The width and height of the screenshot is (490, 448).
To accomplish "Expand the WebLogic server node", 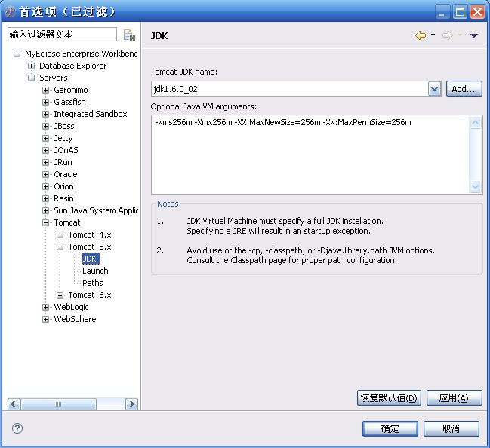I will click(x=45, y=307).
